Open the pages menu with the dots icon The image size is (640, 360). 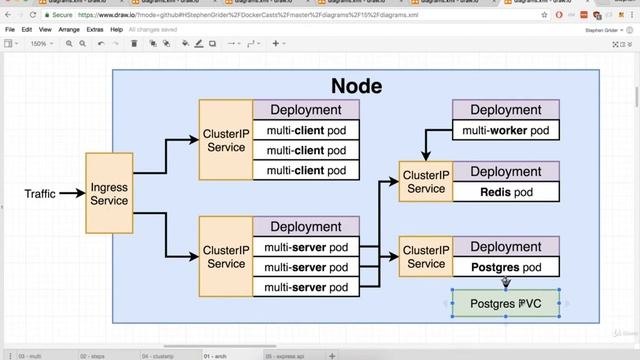(10, 356)
